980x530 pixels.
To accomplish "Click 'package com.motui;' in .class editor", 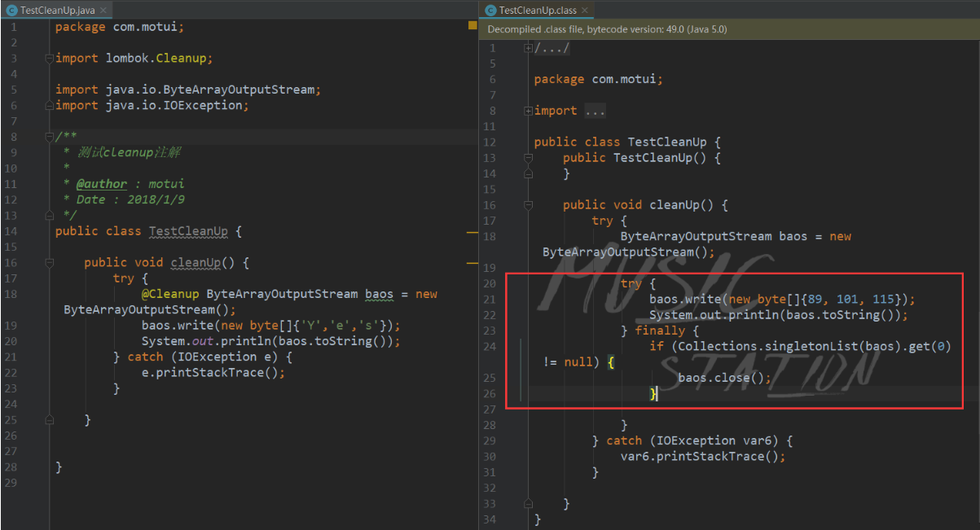I will click(x=599, y=79).
